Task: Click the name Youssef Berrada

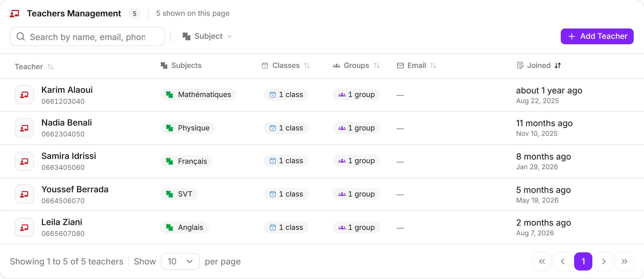Action: pyautogui.click(x=75, y=189)
